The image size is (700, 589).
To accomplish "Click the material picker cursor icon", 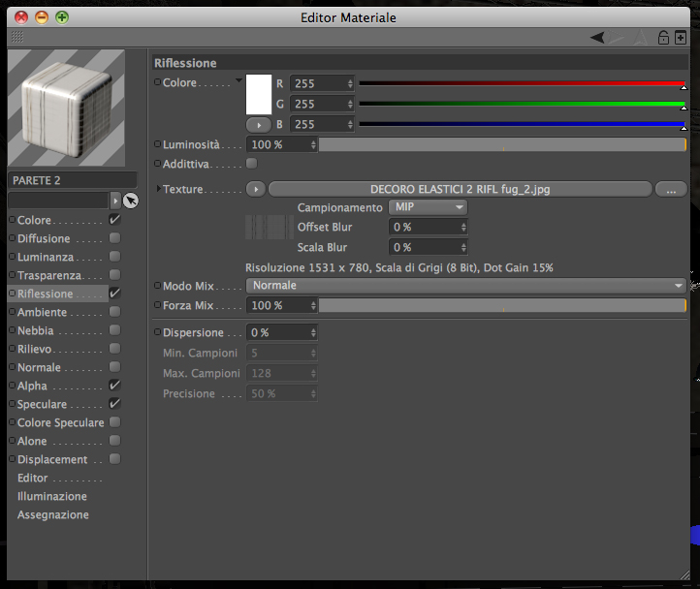I will (x=131, y=201).
